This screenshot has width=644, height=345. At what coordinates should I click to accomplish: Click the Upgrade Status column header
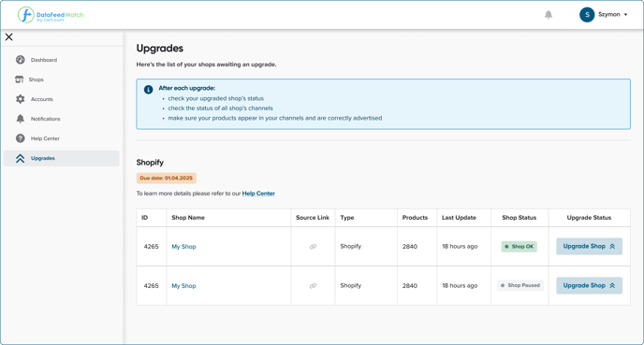tap(589, 218)
